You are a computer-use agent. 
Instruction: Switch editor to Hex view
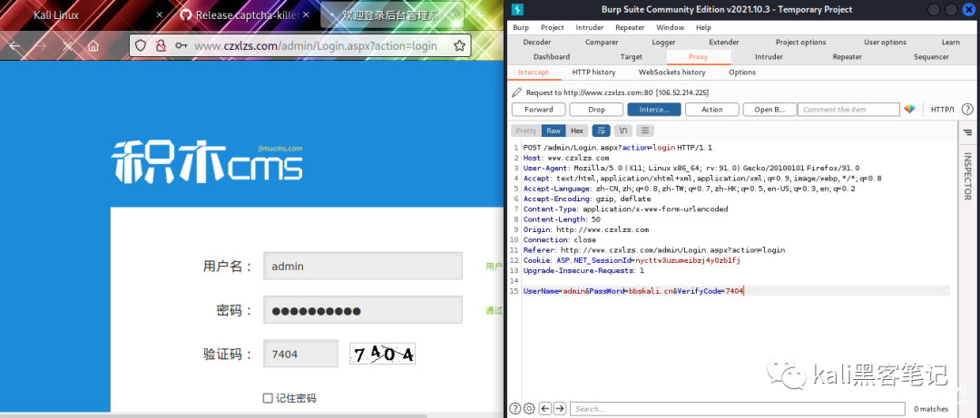point(577,131)
